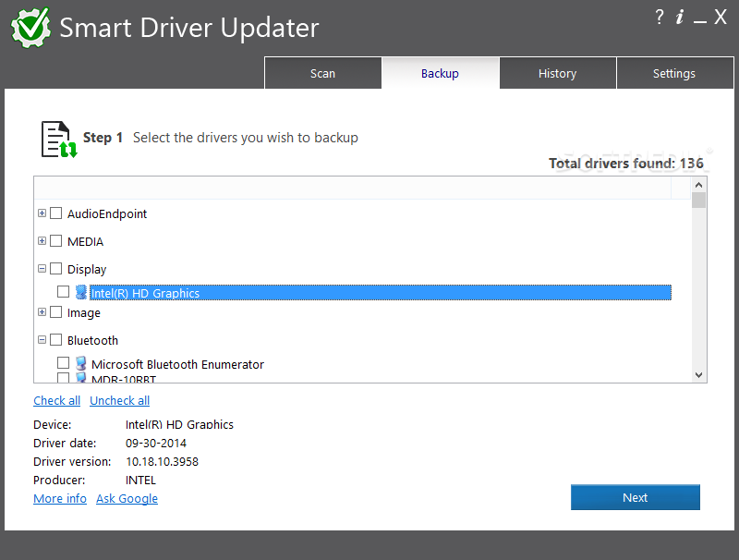The height and width of the screenshot is (560, 739).
Task: Click the Bluetooth category label
Action: (93, 340)
